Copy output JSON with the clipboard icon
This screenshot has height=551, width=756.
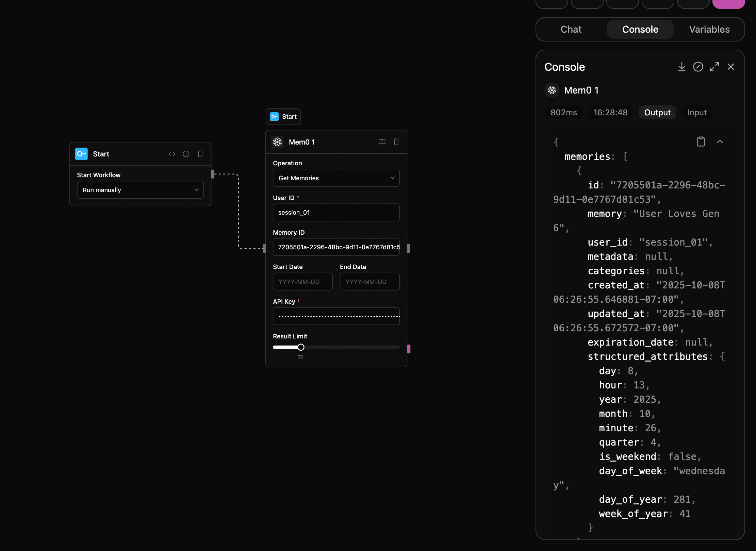point(701,142)
